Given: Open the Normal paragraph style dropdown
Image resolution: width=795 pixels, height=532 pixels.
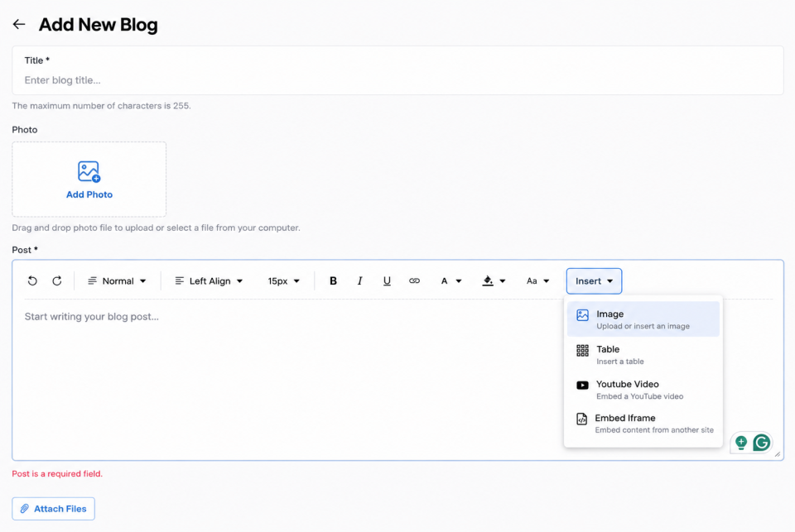Looking at the screenshot, I should click(117, 280).
